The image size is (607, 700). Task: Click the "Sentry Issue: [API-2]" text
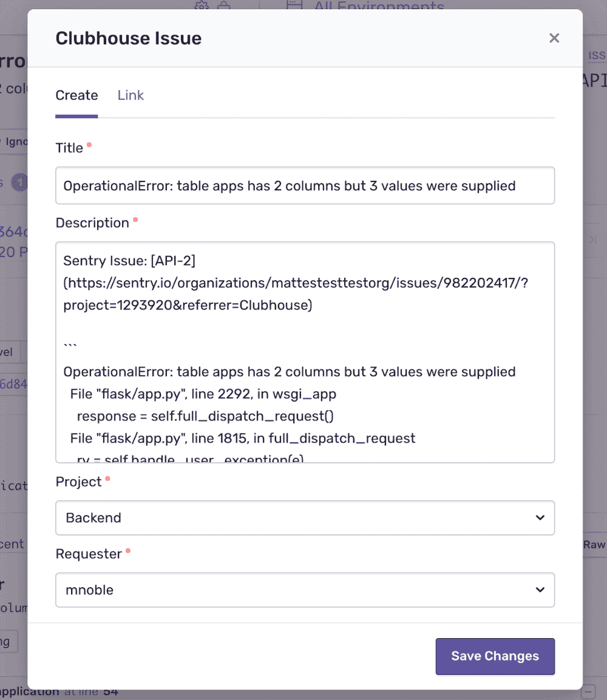pyautogui.click(x=129, y=261)
